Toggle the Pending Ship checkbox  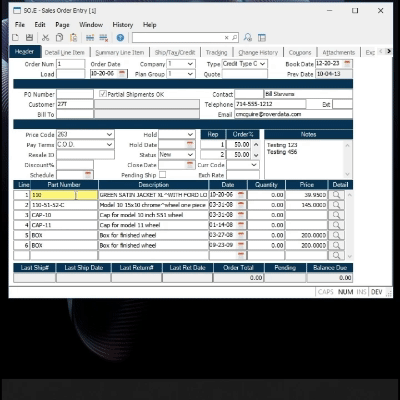pos(163,174)
